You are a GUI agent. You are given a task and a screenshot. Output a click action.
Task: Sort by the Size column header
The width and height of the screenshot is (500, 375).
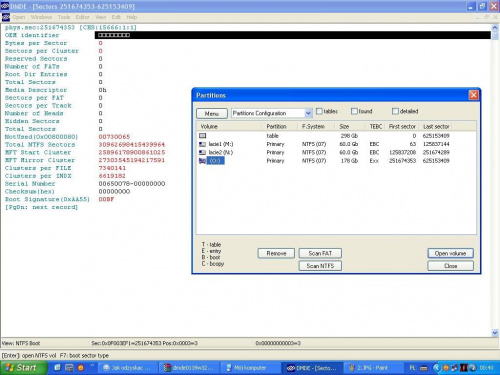(350, 126)
